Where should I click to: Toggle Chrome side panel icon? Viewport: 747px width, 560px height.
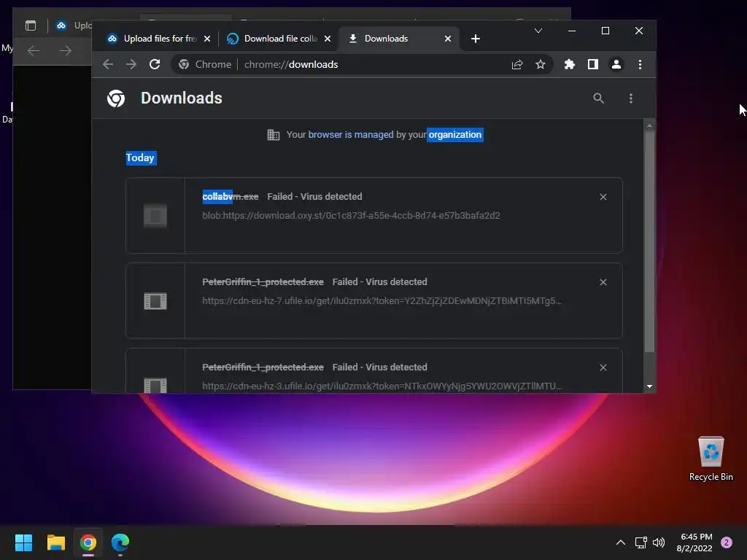pyautogui.click(x=592, y=64)
